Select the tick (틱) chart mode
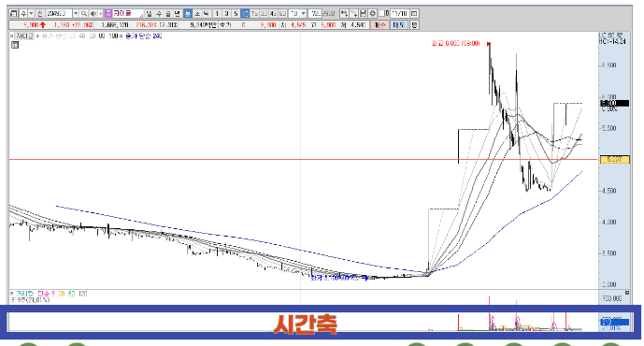The height and width of the screenshot is (346, 644). point(207,14)
